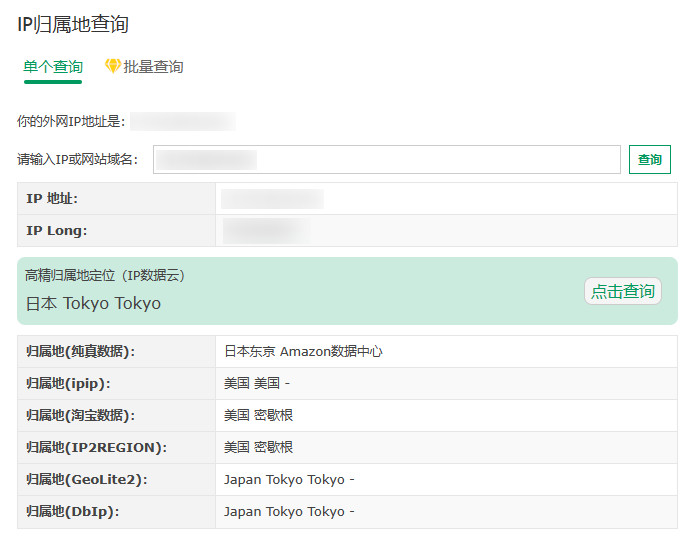
Task: Click the IP Long row label
Action: pyautogui.click(x=57, y=231)
